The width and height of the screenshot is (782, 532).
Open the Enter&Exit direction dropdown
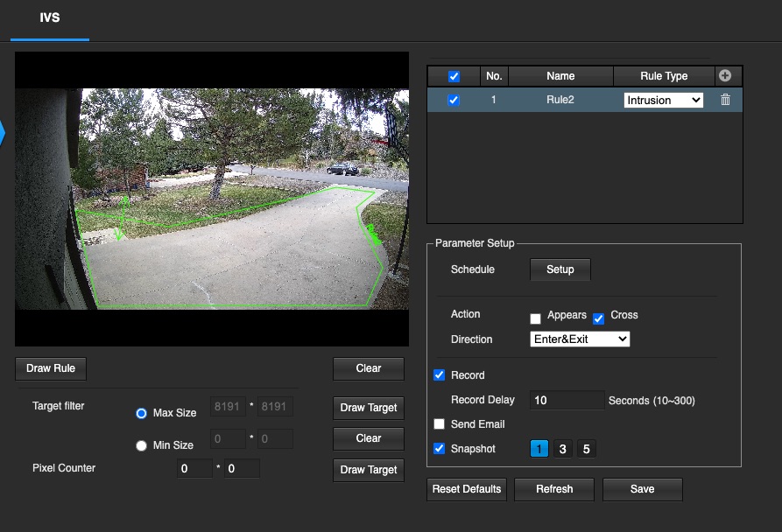click(x=580, y=339)
